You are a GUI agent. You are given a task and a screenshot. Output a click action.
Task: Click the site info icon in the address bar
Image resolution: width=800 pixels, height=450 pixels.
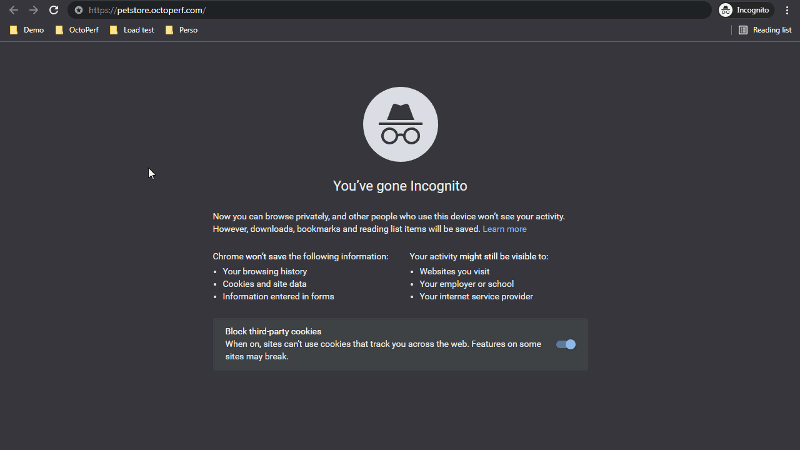pos(79,10)
